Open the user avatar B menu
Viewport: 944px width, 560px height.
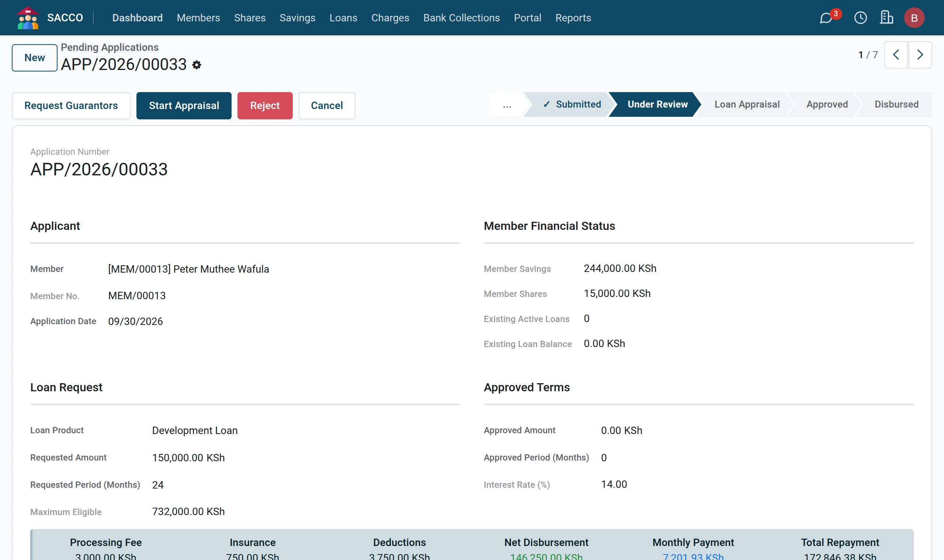tap(914, 18)
